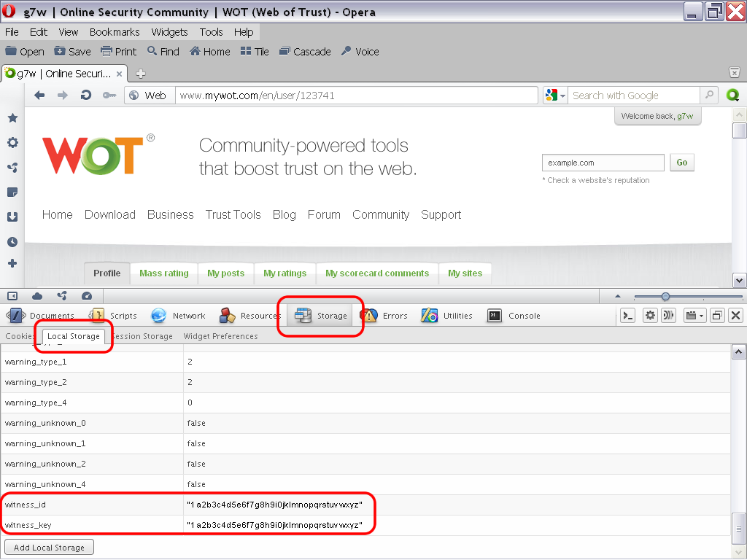This screenshot has width=747, height=560.
Task: Open the Bookmarks star sidebar panel
Action: click(13, 118)
